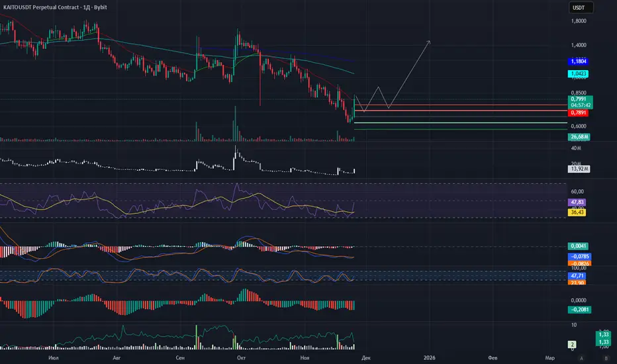
Task: Click the 60,00 RSI scale level
Action: (x=577, y=192)
